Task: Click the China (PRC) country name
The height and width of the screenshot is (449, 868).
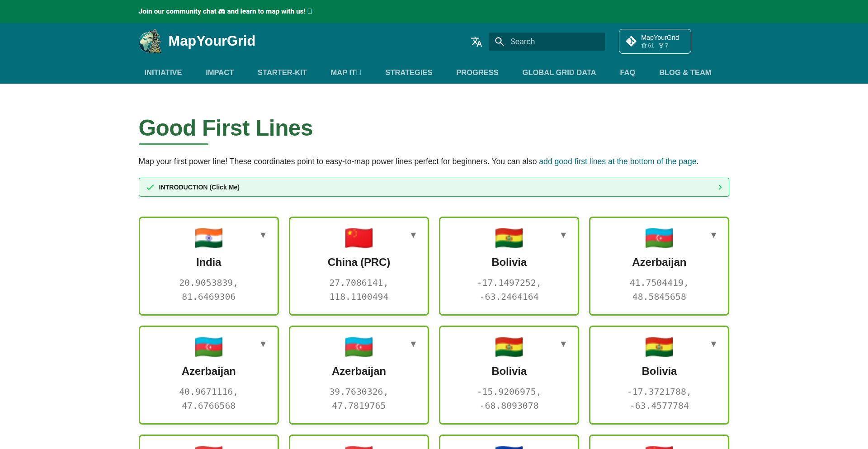Action: [359, 262]
